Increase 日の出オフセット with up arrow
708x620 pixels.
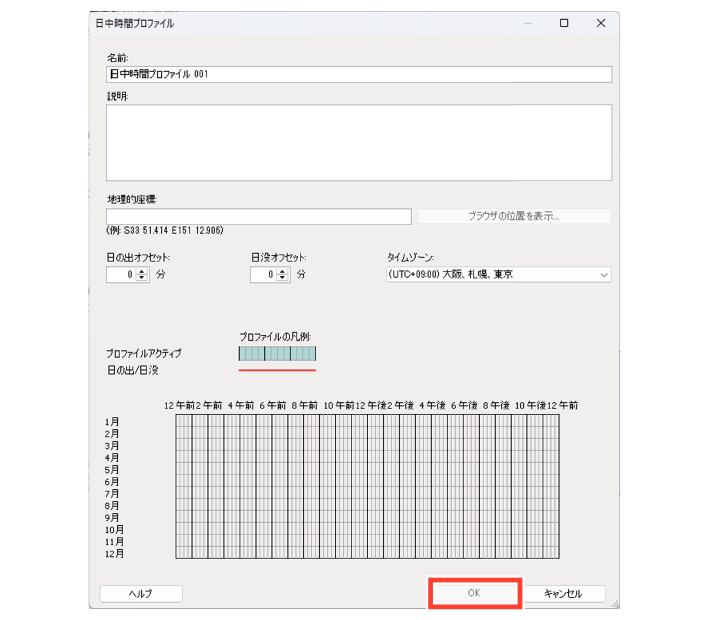click(x=141, y=271)
